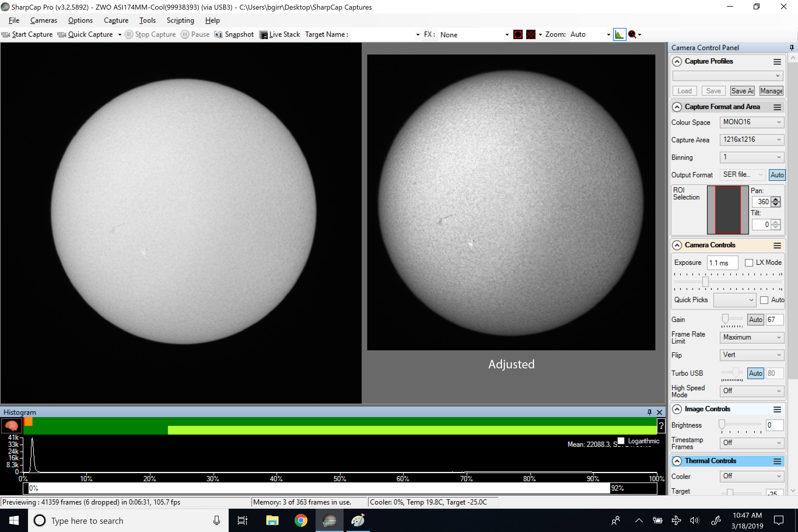Screen dimensions: 798x532
Task: Toggle Auto Turbo USB button
Action: (755, 373)
